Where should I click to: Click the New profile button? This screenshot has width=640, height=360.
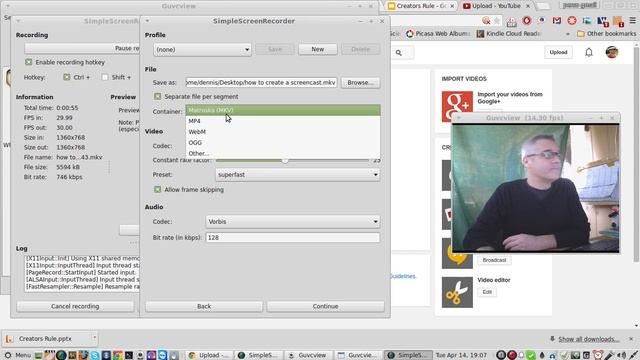click(318, 49)
